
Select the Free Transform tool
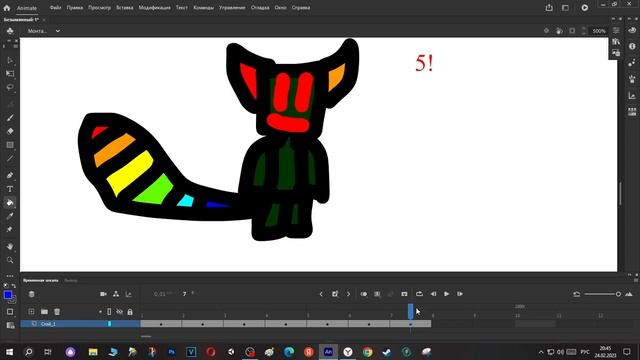pos(10,74)
